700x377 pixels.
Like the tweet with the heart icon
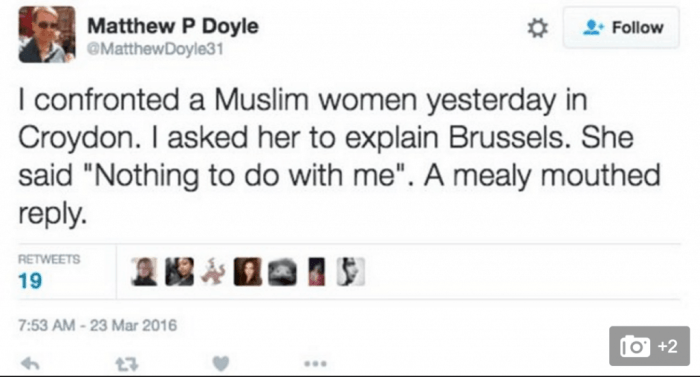click(221, 364)
